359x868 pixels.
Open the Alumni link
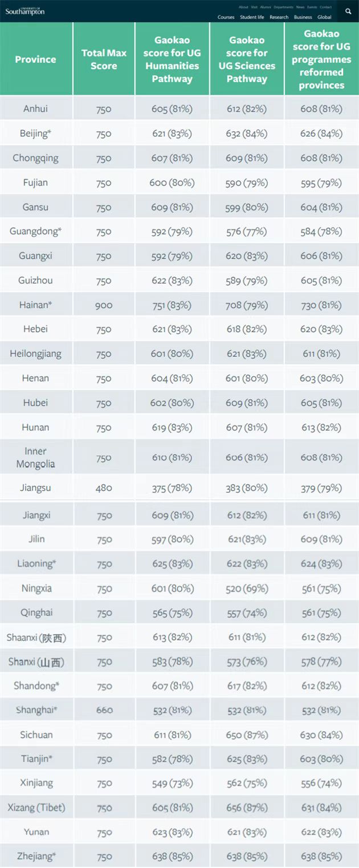pos(266,7)
